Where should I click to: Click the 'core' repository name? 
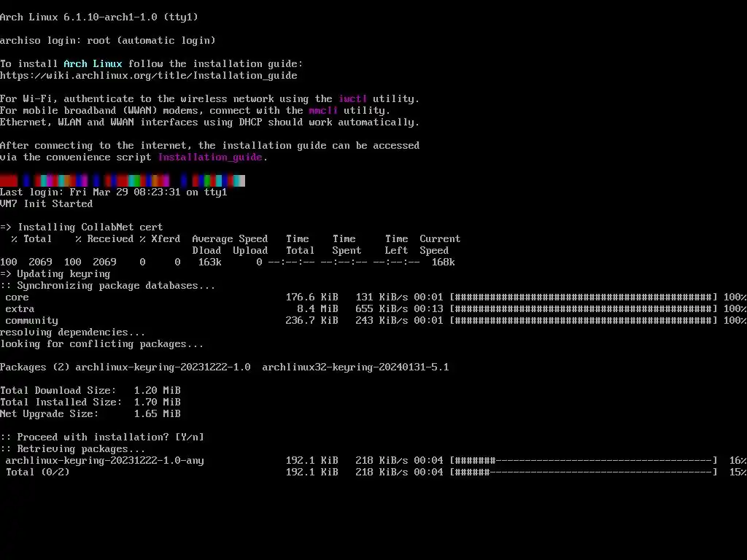[18, 297]
